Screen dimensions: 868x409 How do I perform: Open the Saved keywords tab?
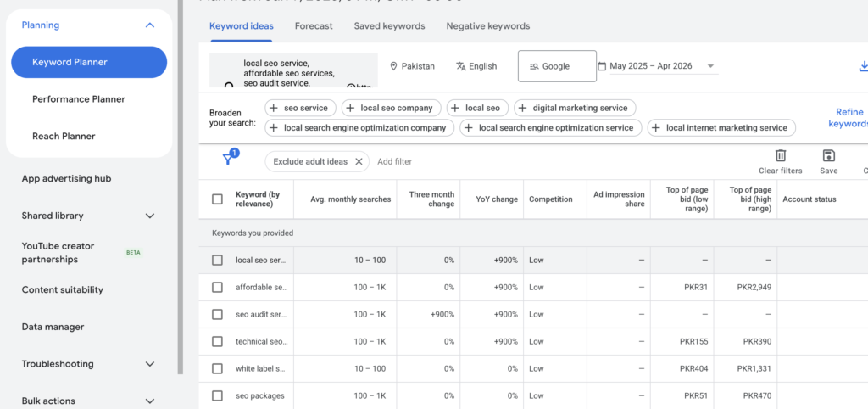coord(390,26)
